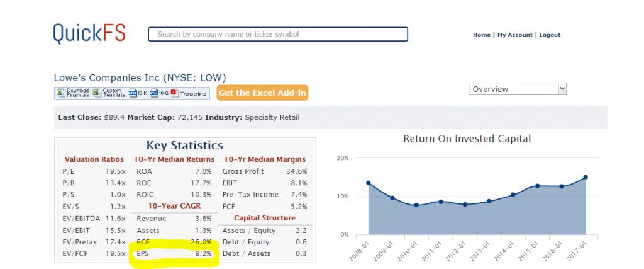
Task: Click the EV/Pretax value 17.4x
Action: (x=116, y=243)
